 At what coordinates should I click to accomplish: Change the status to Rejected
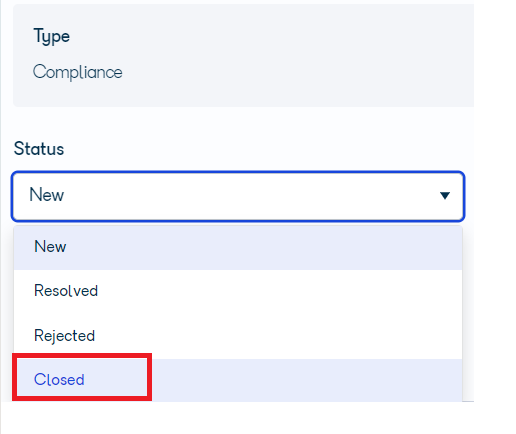(x=238, y=336)
